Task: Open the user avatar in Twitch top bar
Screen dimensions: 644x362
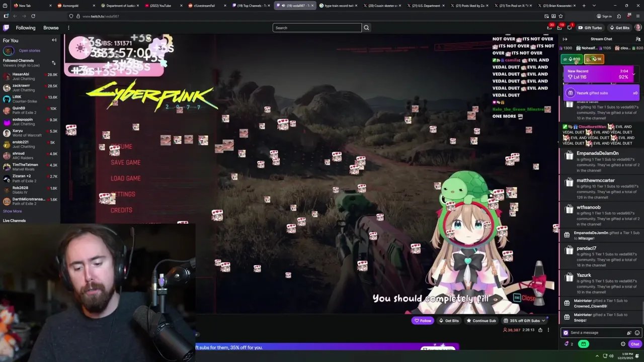Action: pyautogui.click(x=638, y=28)
